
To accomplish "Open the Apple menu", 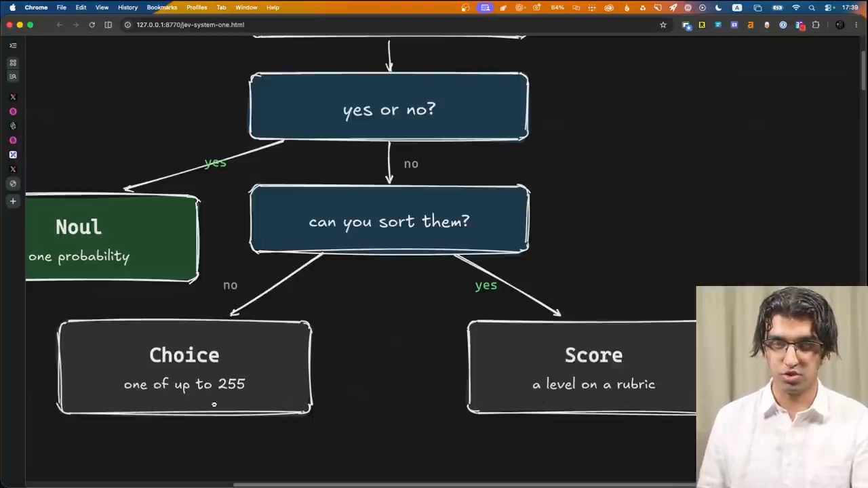I will (x=12, y=7).
